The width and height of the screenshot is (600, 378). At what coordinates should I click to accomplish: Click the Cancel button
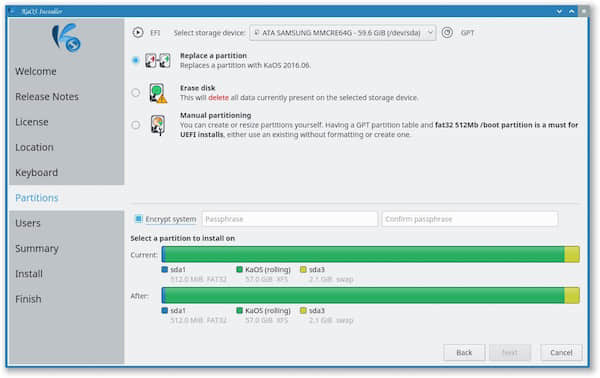pyautogui.click(x=561, y=352)
